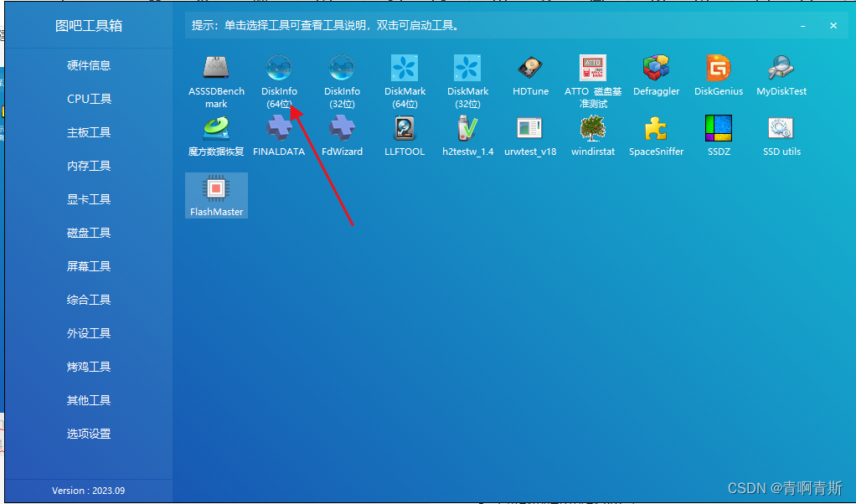Select the windirstat tree icon
Image resolution: width=856 pixels, height=504 pixels.
[593, 128]
